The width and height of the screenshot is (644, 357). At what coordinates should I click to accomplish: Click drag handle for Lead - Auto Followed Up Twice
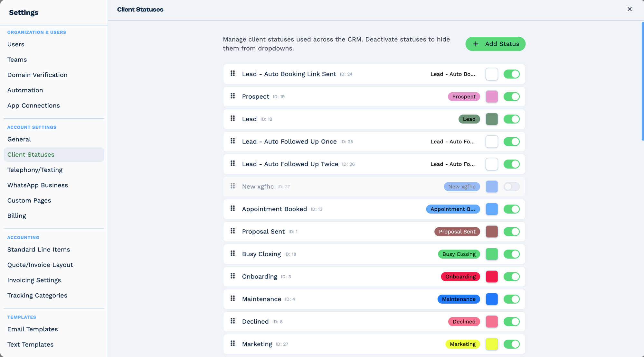232,164
